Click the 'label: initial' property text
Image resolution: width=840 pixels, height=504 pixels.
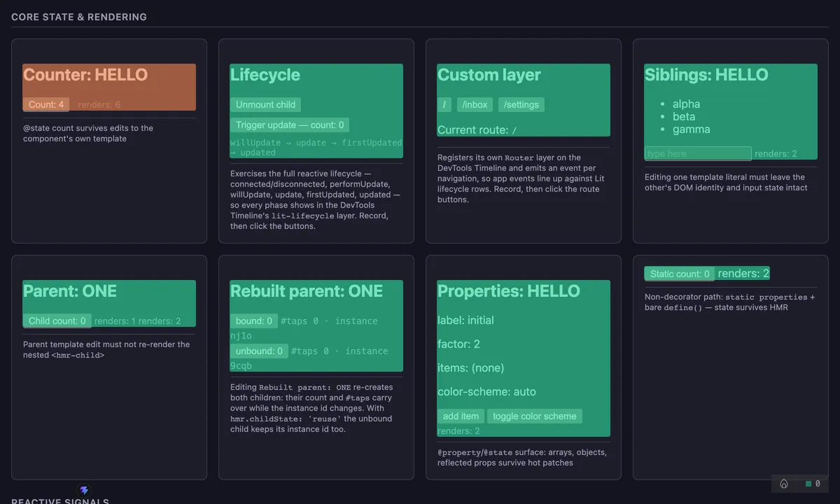pos(465,320)
